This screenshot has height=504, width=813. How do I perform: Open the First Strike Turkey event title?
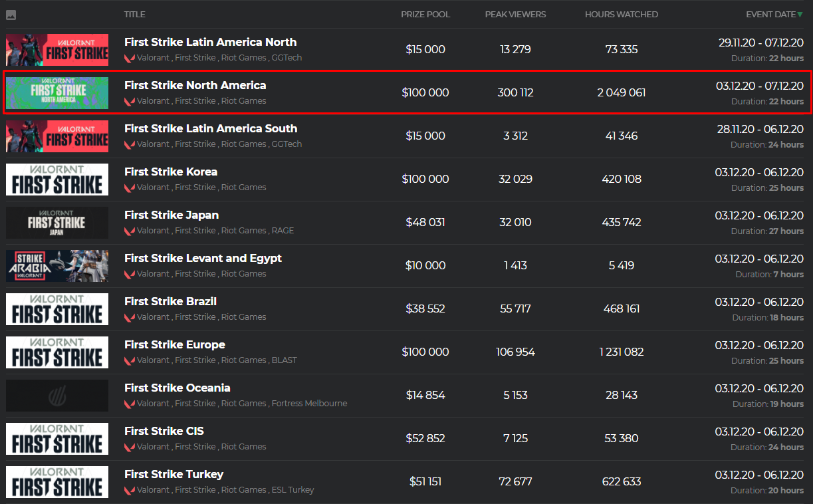tap(174, 474)
